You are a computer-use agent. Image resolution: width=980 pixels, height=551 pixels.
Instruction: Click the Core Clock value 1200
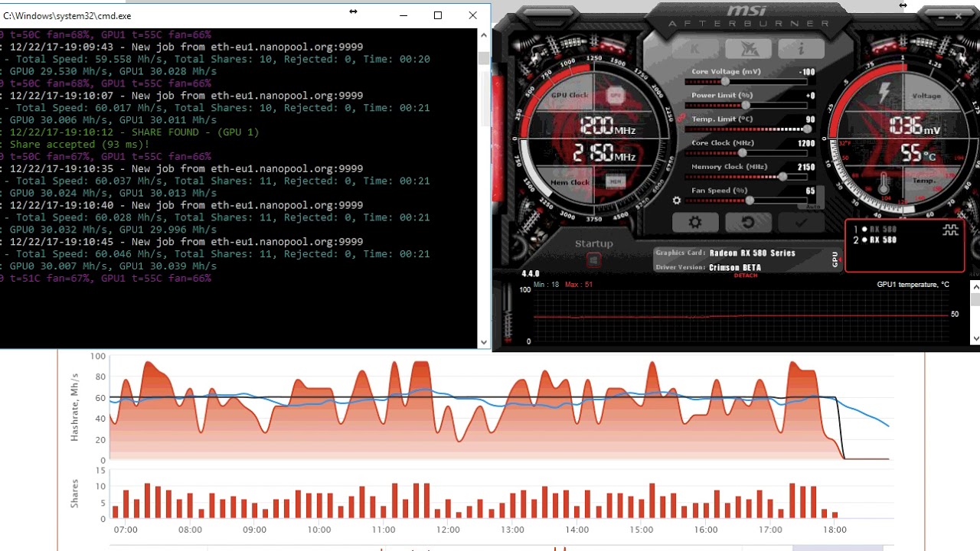(806, 143)
